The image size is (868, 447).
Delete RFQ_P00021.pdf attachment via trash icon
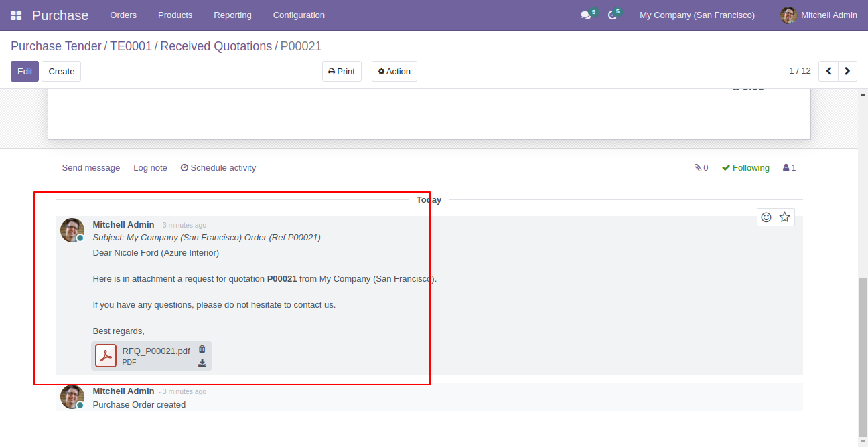coord(202,349)
